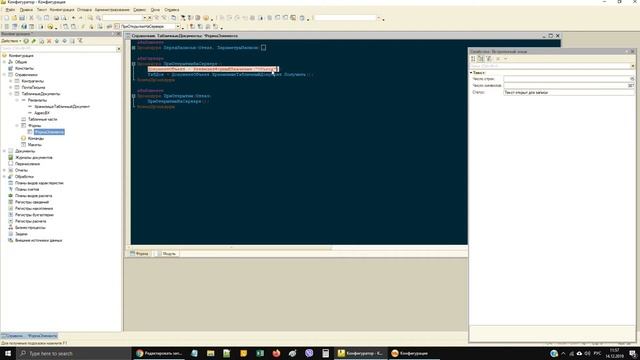The height and width of the screenshot is (360, 640).
Task: Select ТабличныеДокументы catalog in tree
Action: (40, 94)
